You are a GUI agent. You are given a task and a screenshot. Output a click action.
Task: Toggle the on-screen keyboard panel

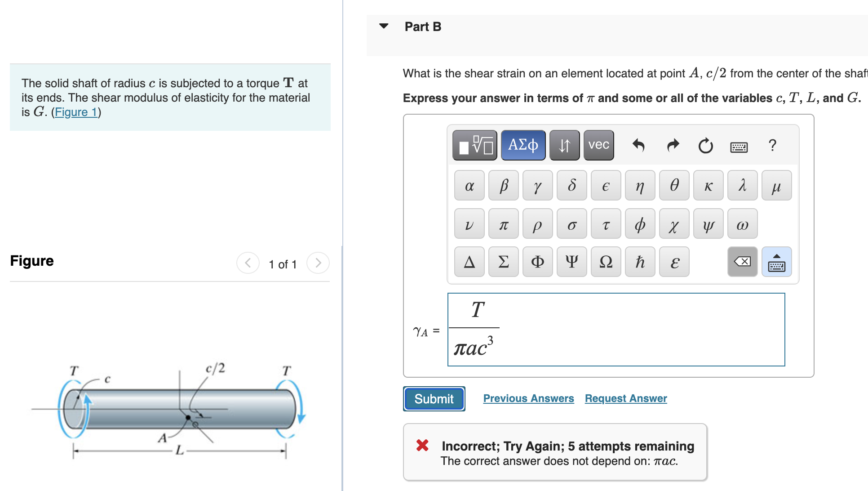[x=777, y=262]
